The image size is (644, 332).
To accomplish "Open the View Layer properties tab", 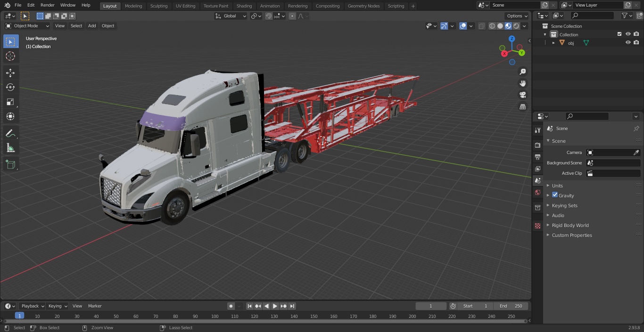I will (537, 169).
